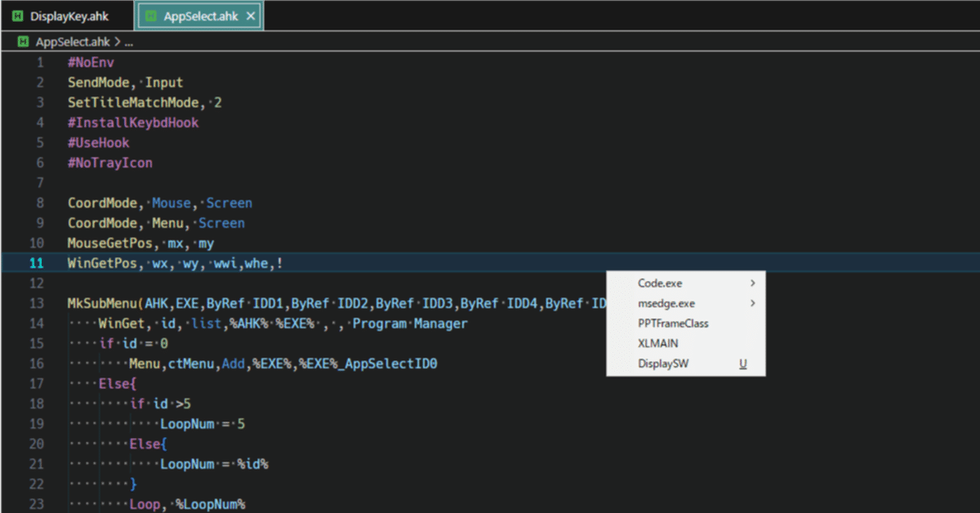This screenshot has width=980, height=513.
Task: Click the SetTitleMatchMode text on line 3
Action: [133, 103]
